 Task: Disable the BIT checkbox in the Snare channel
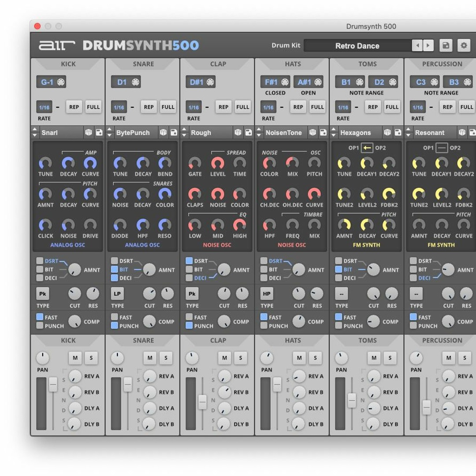coord(115,269)
